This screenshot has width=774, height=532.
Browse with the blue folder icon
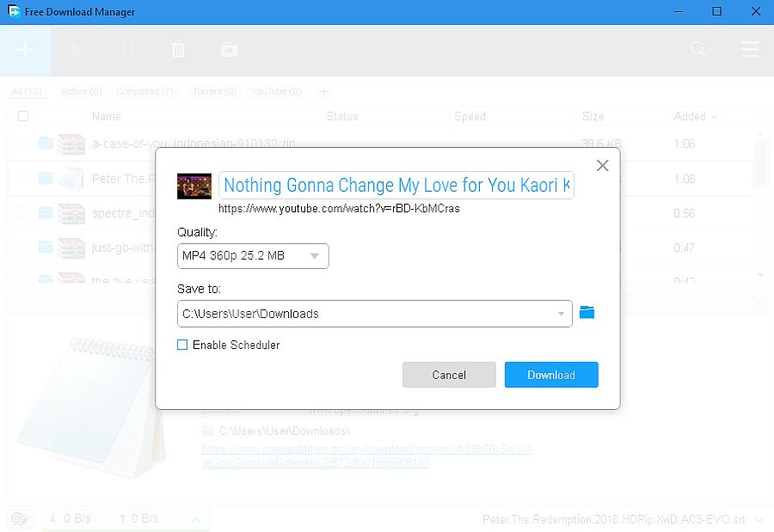pyautogui.click(x=587, y=313)
